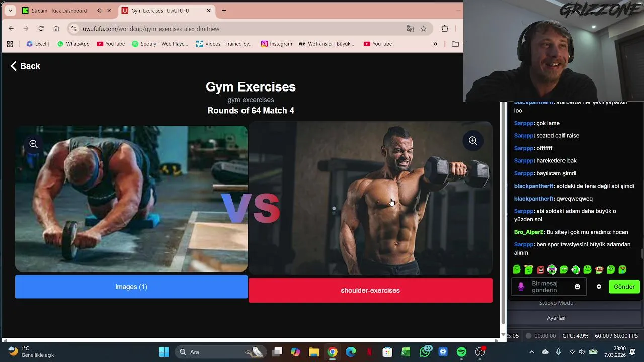Open Excel from taskbar

point(406,352)
